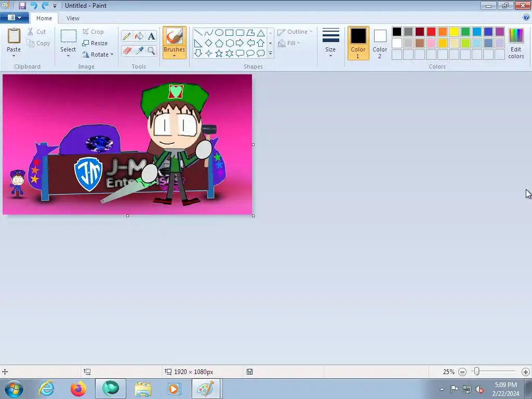The width and height of the screenshot is (532, 399).
Task: Launch Firefox from taskbar
Action: click(78, 389)
